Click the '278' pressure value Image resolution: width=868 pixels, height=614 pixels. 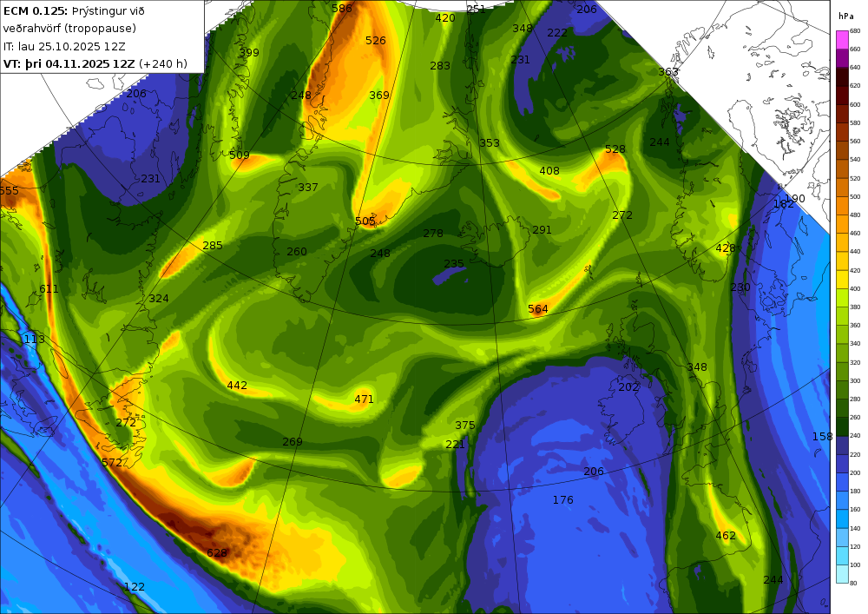point(433,234)
